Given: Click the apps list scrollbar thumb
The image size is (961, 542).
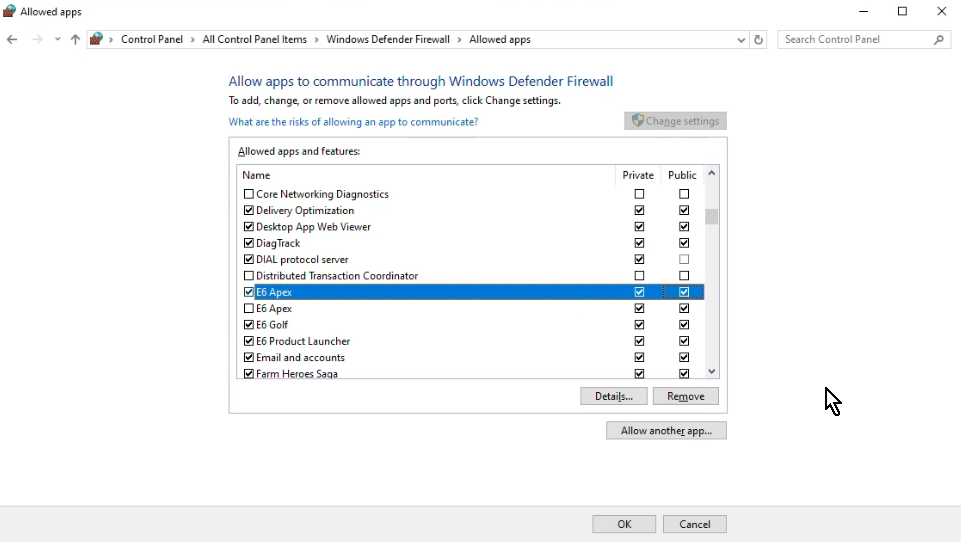Looking at the screenshot, I should pyautogui.click(x=712, y=217).
